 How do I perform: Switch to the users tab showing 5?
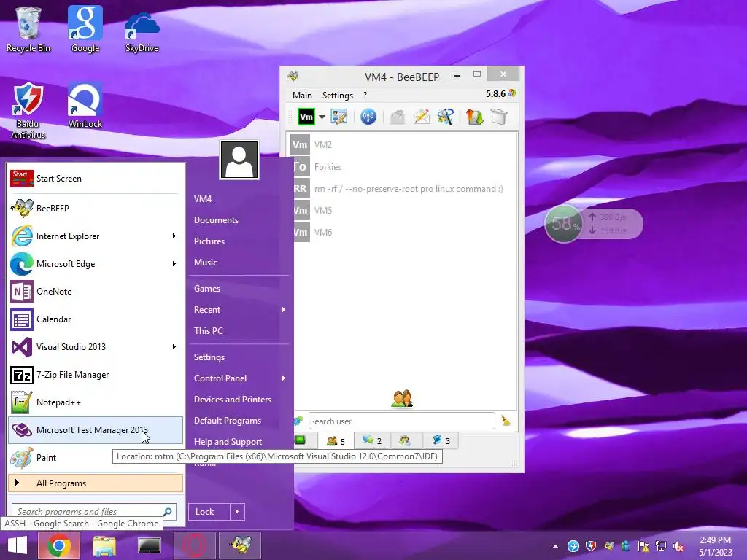(336, 441)
